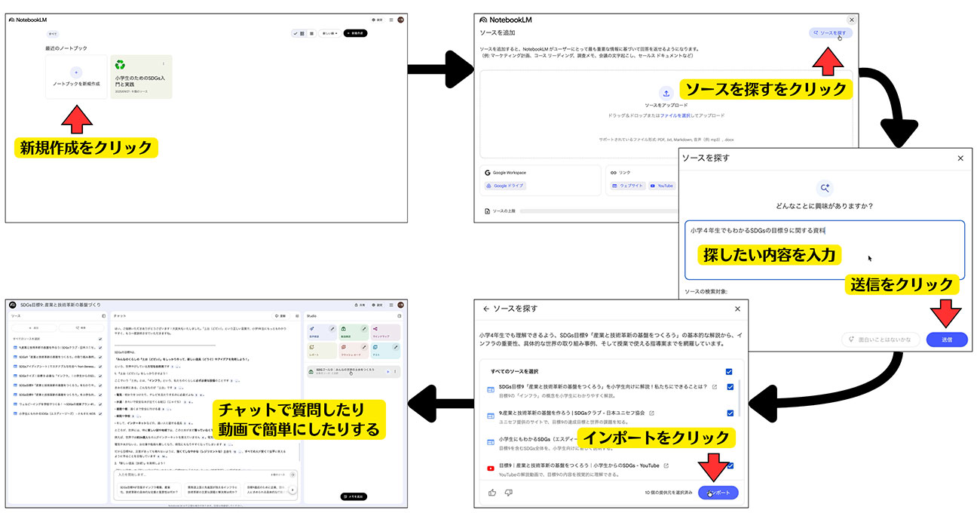Image resolution: width=980 pixels, height=513 pixels.
Task: Generate 音声概要 (audio overview) in the Studio panel
Action: (322, 331)
